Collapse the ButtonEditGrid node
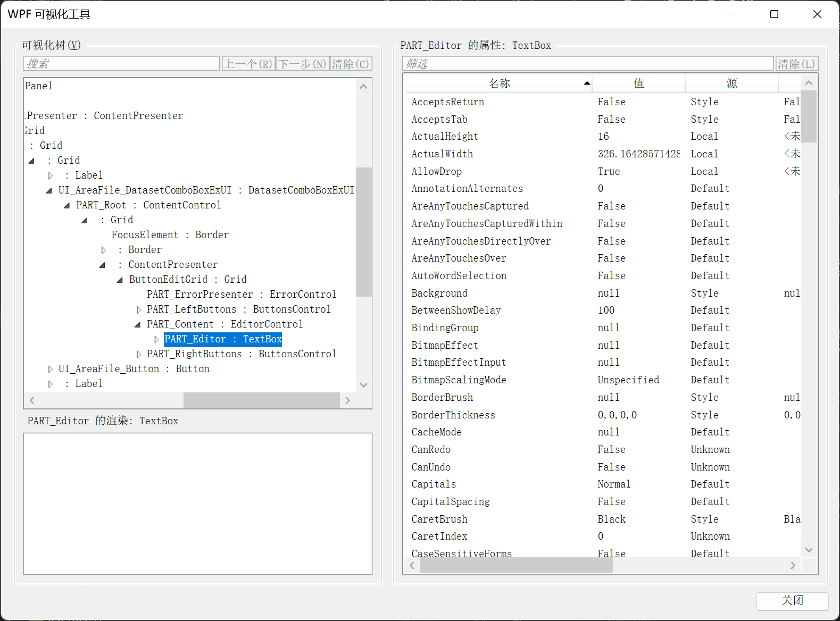840x621 pixels. (x=120, y=280)
